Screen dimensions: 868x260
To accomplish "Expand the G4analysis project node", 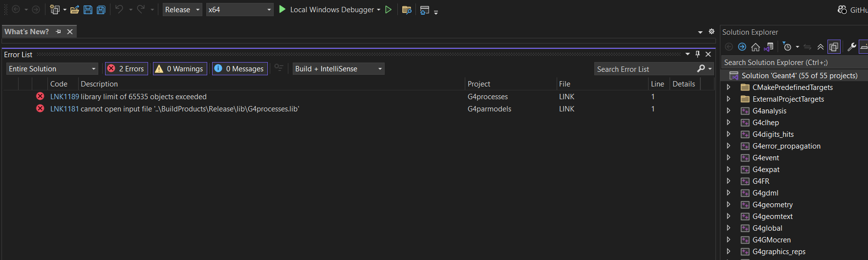I will [728, 111].
